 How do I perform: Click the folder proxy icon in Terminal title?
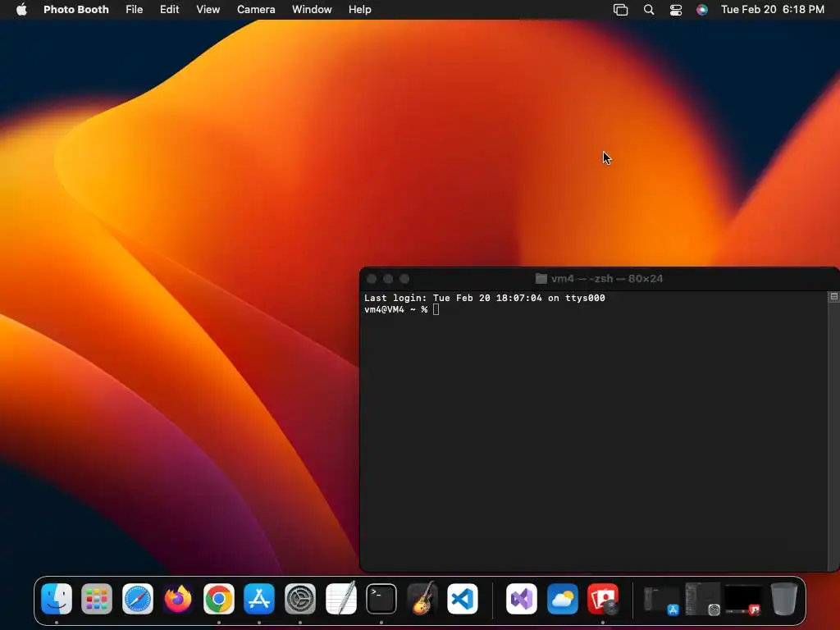pos(541,279)
